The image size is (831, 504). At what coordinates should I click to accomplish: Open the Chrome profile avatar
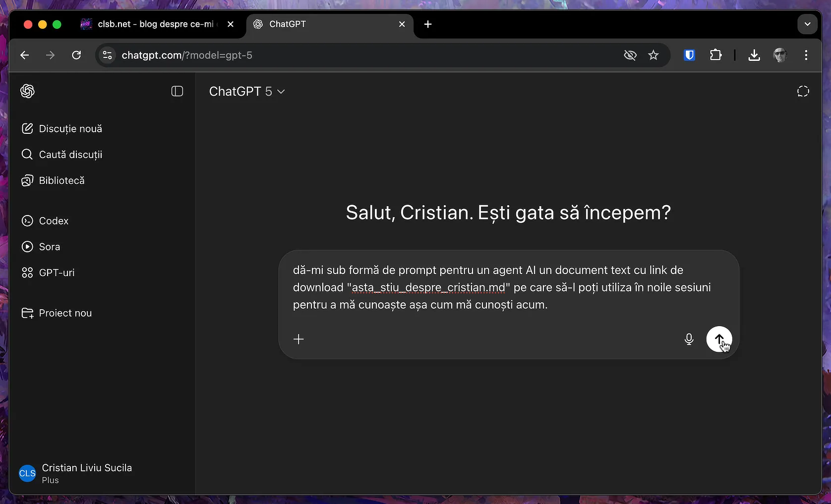pyautogui.click(x=780, y=55)
